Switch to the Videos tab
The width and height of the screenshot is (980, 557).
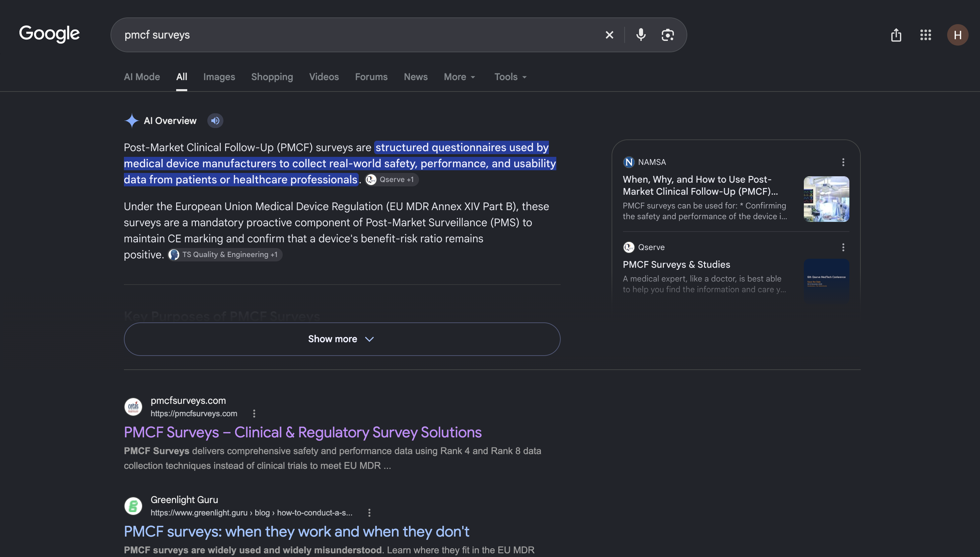tap(324, 77)
